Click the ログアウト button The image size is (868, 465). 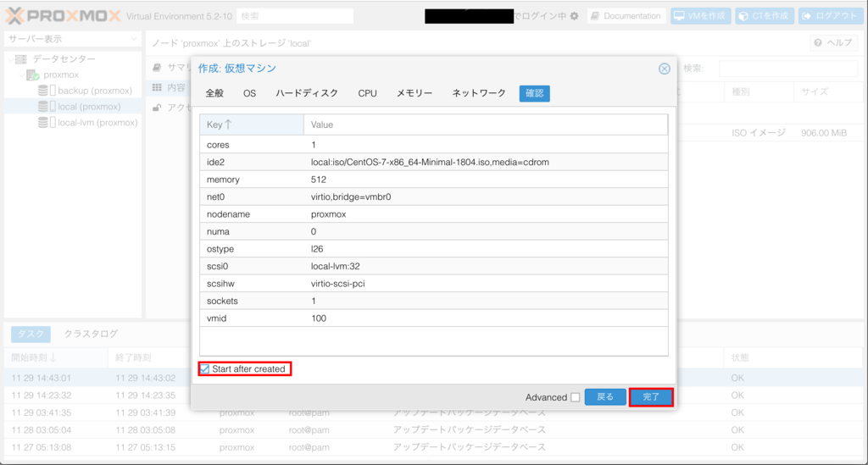(831, 16)
